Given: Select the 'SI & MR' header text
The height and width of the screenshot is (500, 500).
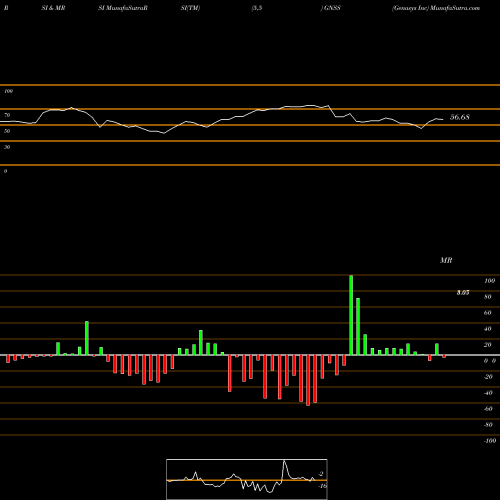Looking at the screenshot, I should (x=53, y=8).
